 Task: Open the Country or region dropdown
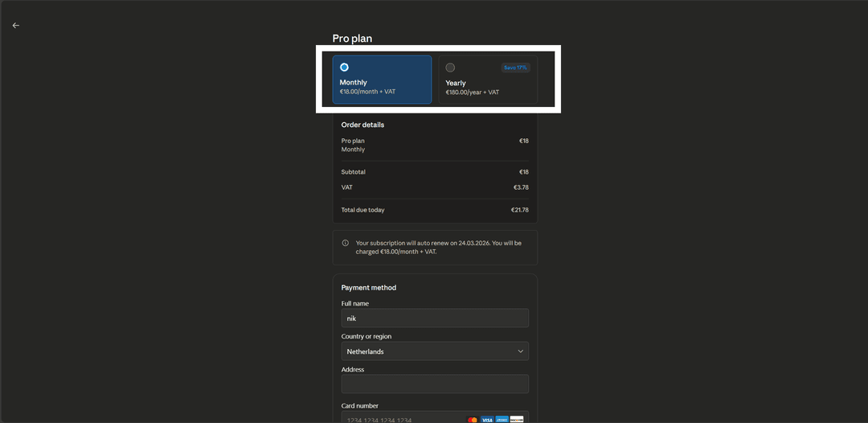pos(435,351)
